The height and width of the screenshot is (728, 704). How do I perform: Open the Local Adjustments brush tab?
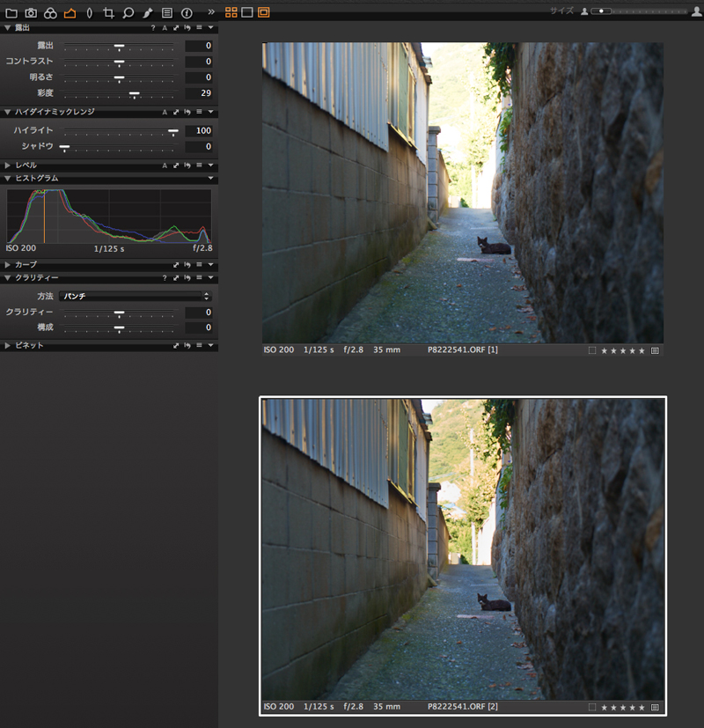point(147,13)
